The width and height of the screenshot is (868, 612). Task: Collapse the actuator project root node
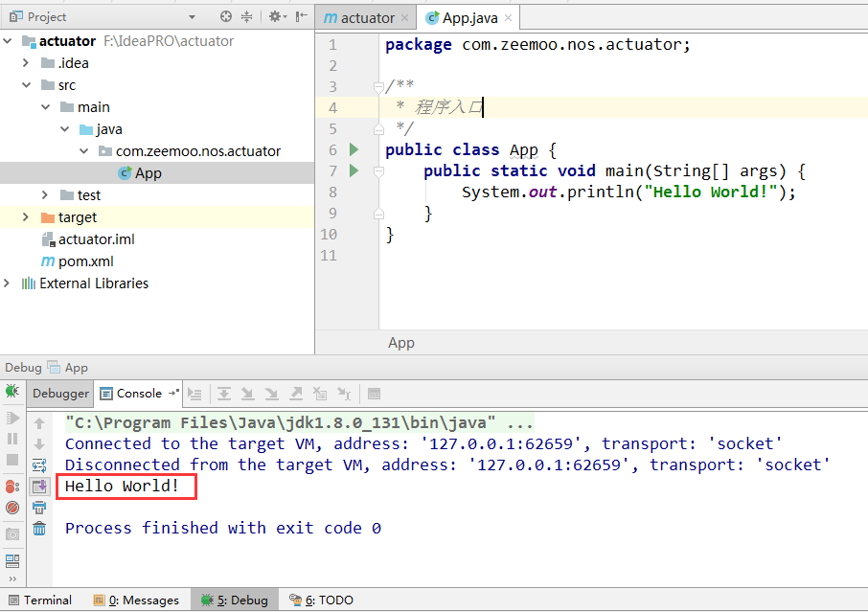[x=8, y=41]
